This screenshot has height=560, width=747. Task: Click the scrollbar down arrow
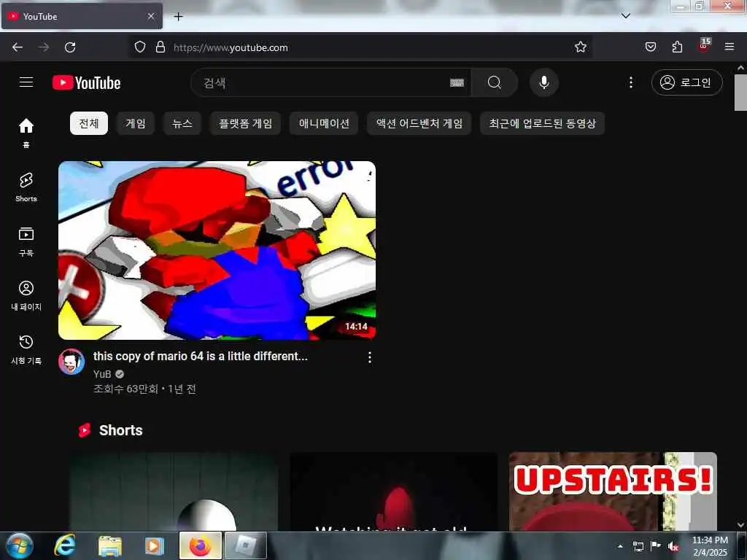(741, 525)
